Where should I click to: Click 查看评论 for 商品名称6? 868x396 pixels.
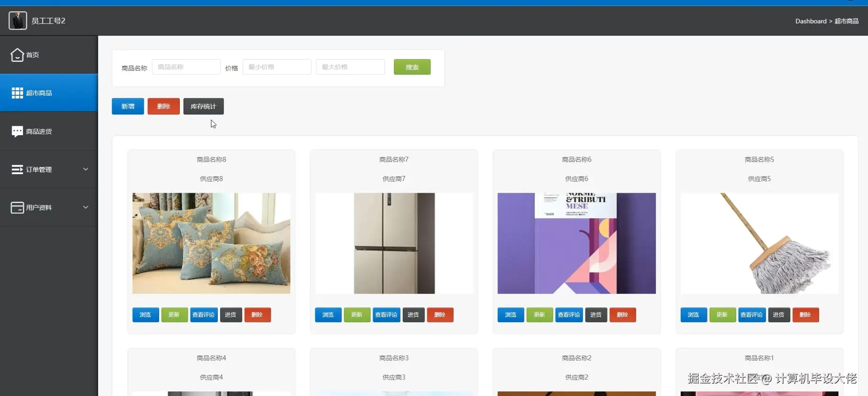[569, 315]
